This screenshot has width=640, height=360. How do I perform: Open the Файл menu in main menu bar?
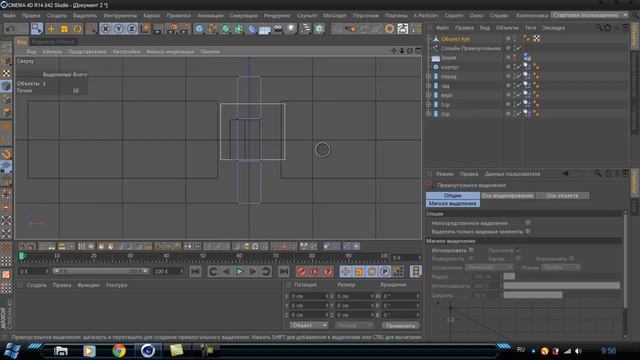(9, 16)
